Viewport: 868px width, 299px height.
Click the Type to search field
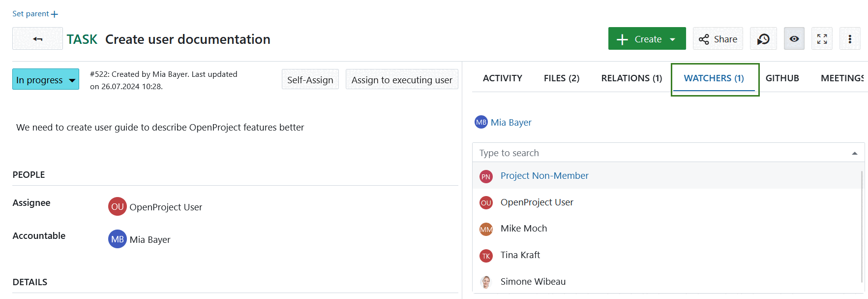click(x=659, y=153)
